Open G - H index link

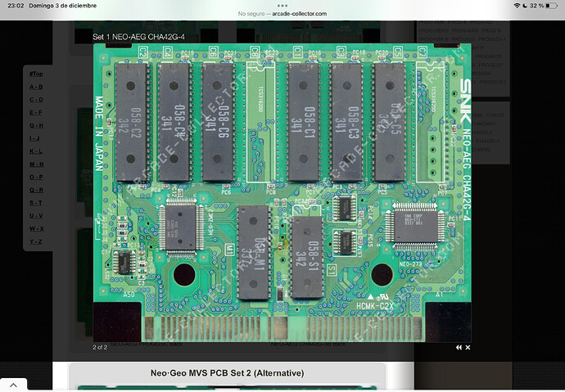[x=36, y=126]
